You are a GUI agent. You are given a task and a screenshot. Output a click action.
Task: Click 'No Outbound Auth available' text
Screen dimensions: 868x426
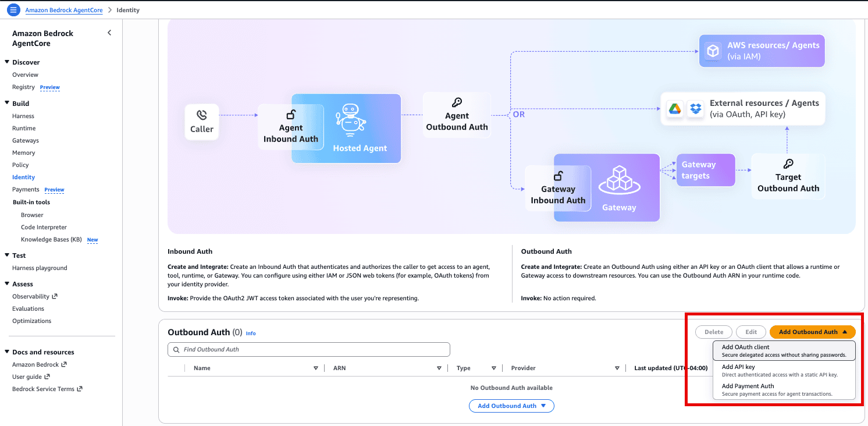click(x=511, y=388)
